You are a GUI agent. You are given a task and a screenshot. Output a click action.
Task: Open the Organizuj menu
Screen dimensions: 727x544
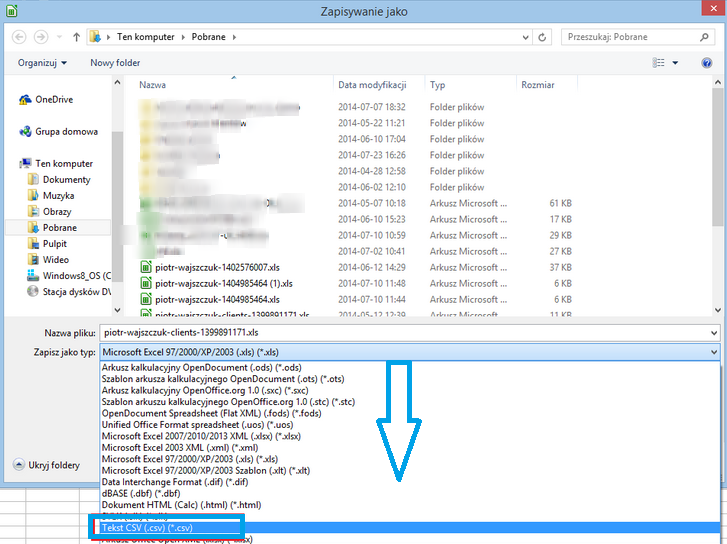click(x=42, y=63)
